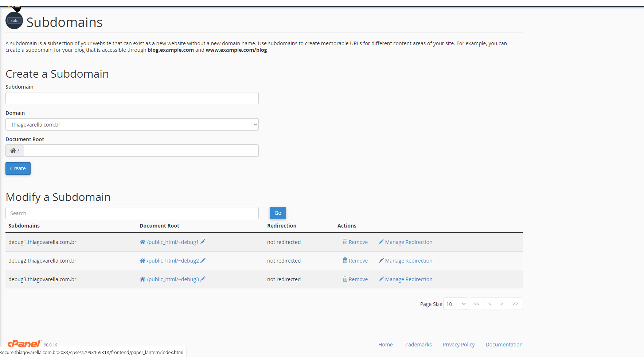Open the /public_html/~debug3 document root link
The height and width of the screenshot is (357, 644).
coord(173,279)
